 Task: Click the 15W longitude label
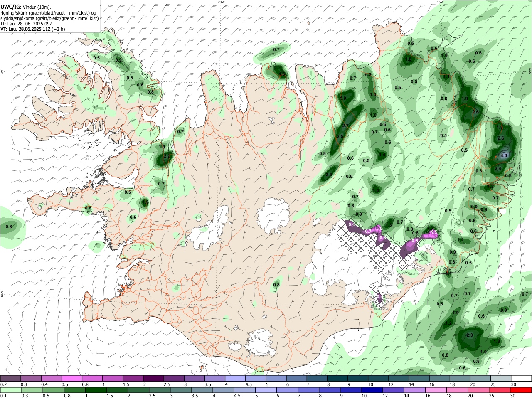coord(440,2)
